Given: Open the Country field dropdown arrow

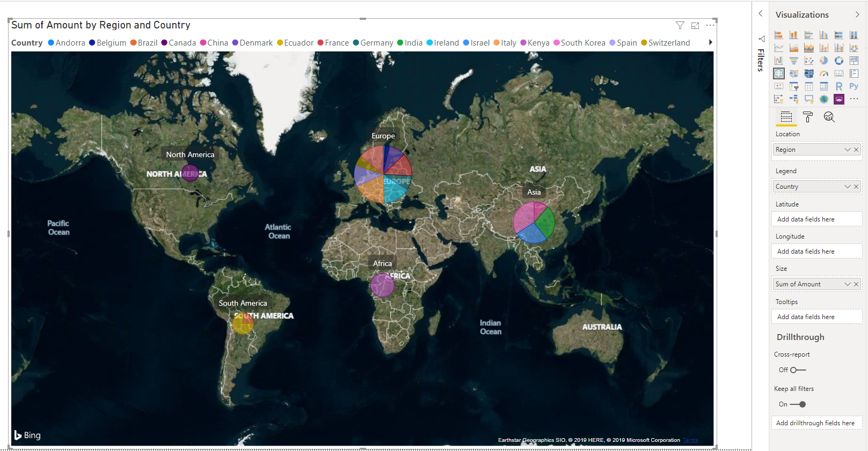Looking at the screenshot, I should 848,187.
